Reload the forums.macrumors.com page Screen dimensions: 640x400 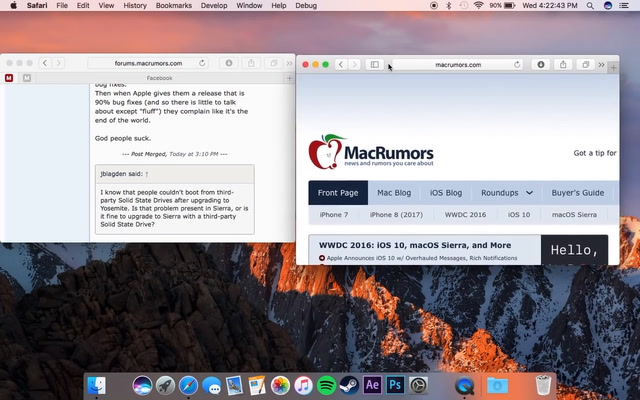coord(202,63)
